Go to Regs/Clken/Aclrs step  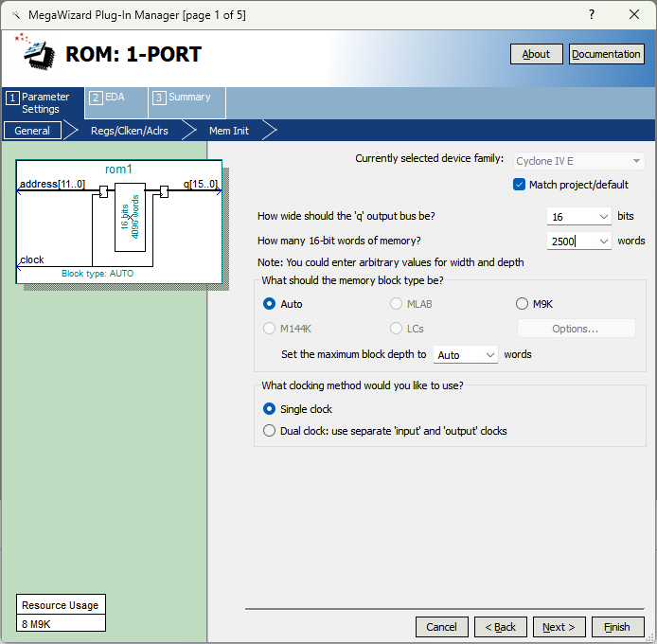[130, 131]
